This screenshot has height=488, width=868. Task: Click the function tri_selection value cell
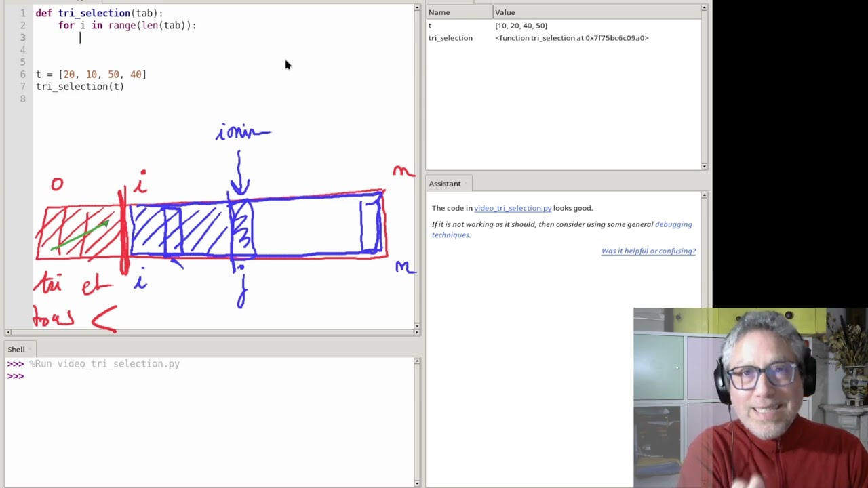(572, 38)
